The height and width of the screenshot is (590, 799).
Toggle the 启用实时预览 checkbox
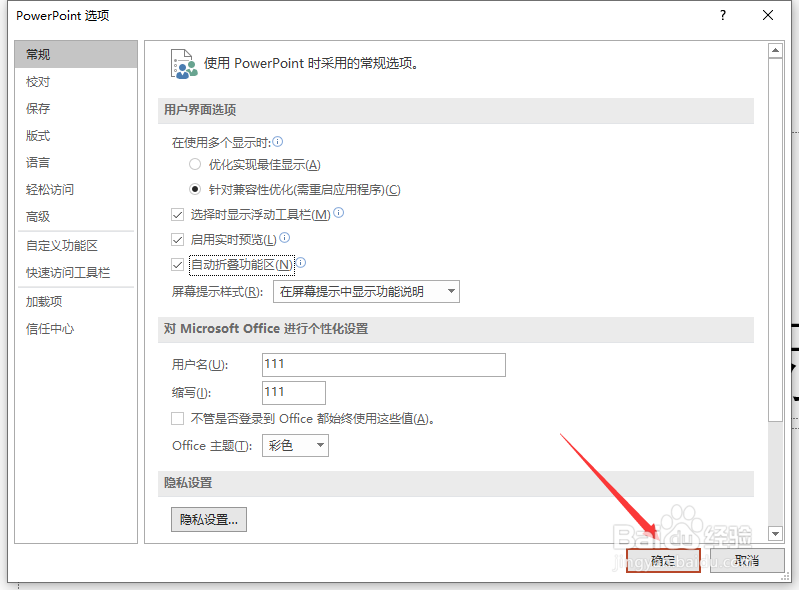[x=177, y=239]
